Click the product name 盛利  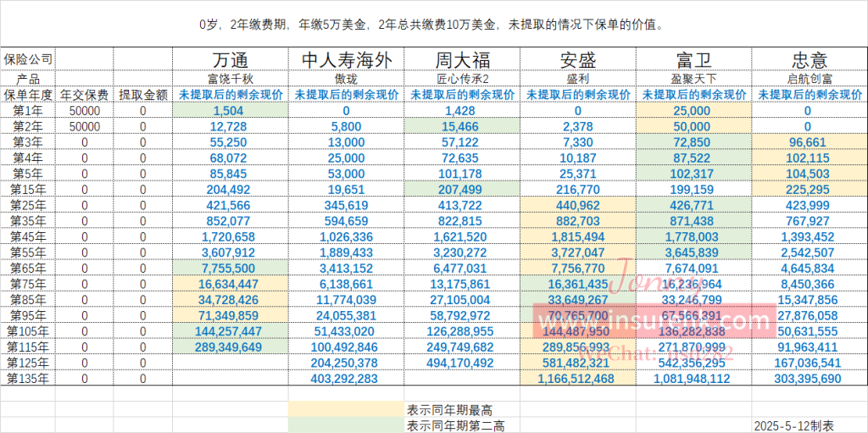(x=578, y=79)
